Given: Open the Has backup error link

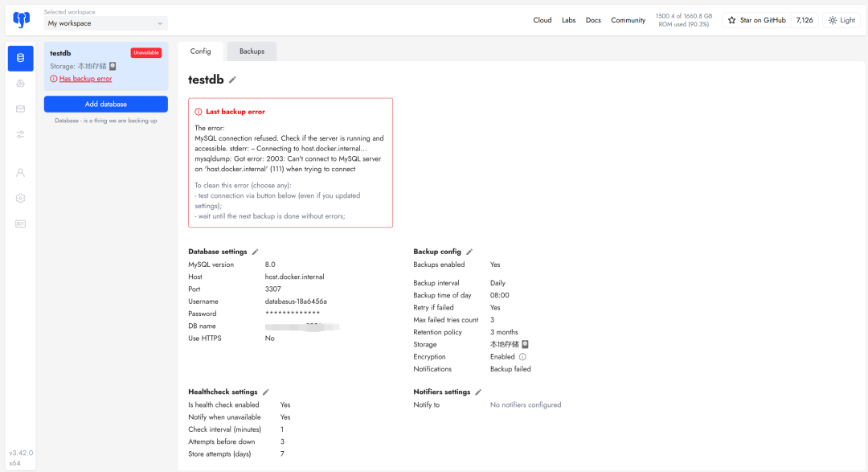Looking at the screenshot, I should [x=85, y=79].
